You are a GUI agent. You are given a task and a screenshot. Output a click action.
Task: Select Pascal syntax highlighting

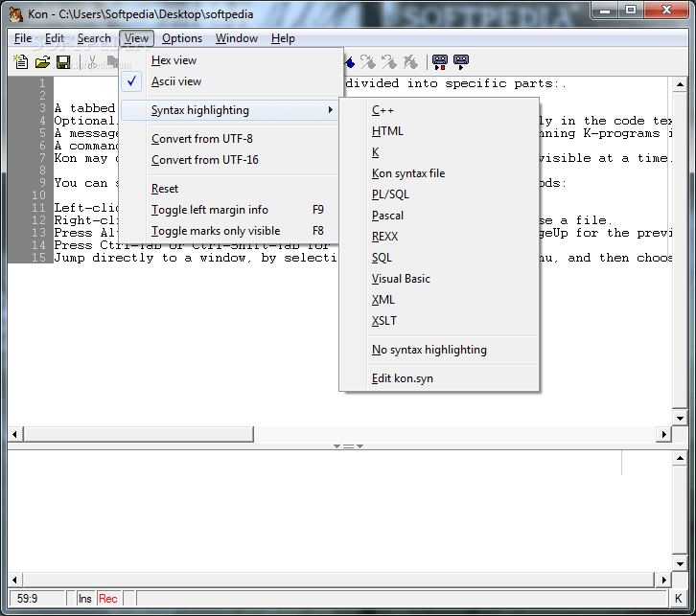click(439, 216)
